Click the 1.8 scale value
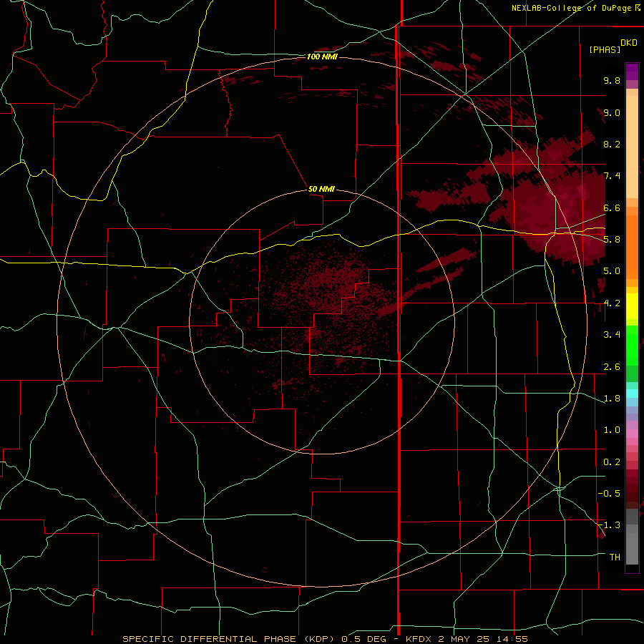This screenshot has height=644, width=644. 612,399
